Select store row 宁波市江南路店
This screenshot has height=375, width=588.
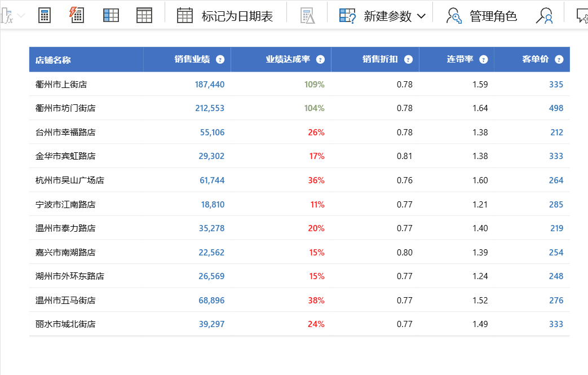click(299, 204)
